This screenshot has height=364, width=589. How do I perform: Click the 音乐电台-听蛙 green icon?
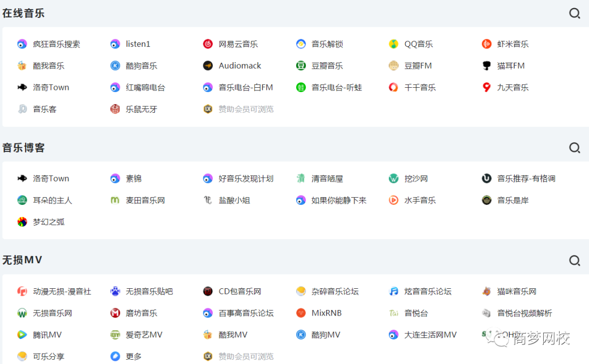pos(301,87)
